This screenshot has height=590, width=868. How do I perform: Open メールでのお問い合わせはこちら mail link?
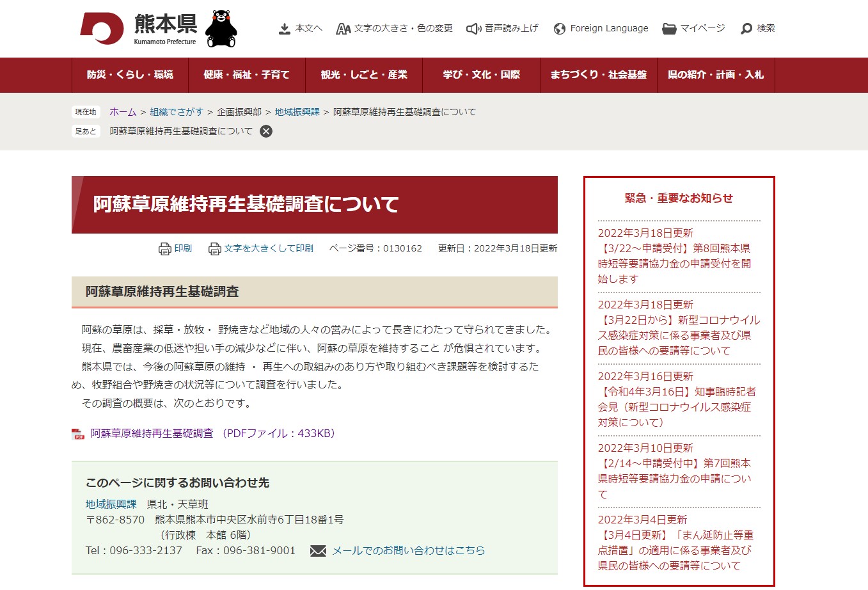pos(408,550)
